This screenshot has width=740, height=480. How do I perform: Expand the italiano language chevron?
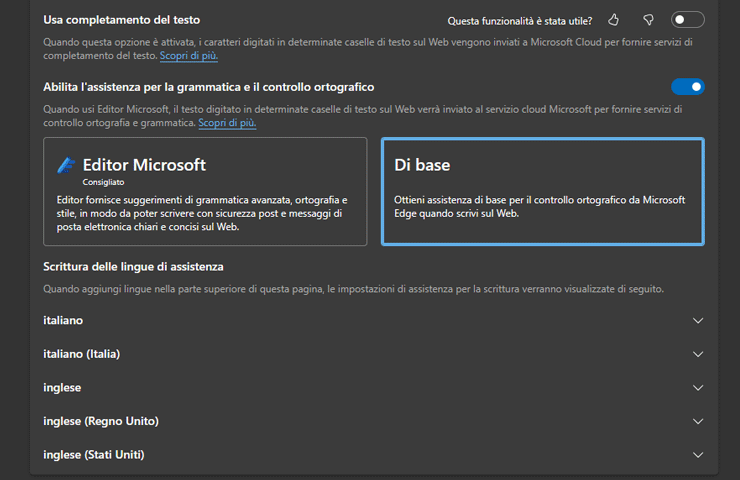[698, 320]
